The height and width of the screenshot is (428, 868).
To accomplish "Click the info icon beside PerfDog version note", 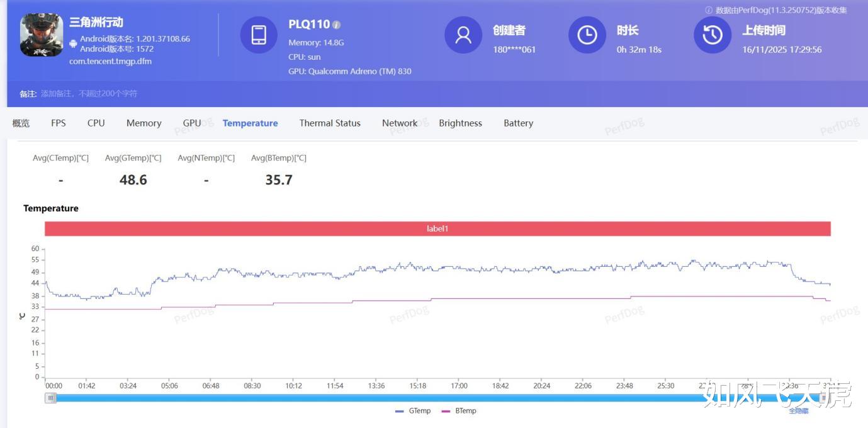I will (x=709, y=10).
